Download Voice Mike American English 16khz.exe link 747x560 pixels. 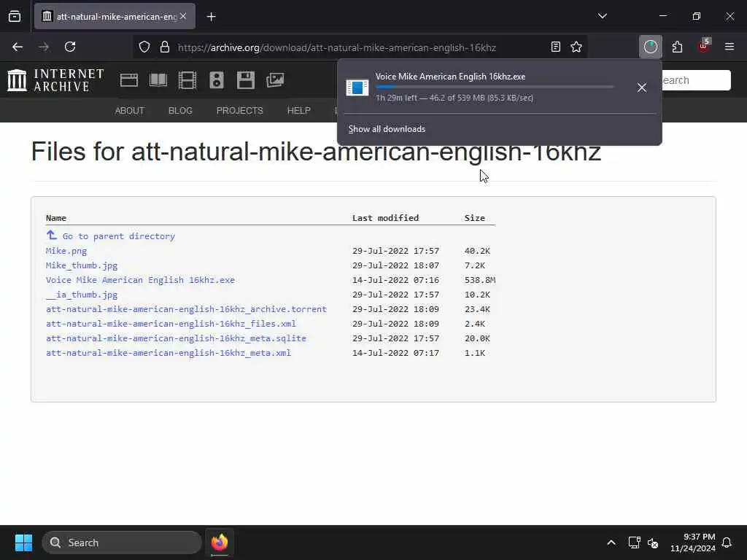tap(140, 280)
